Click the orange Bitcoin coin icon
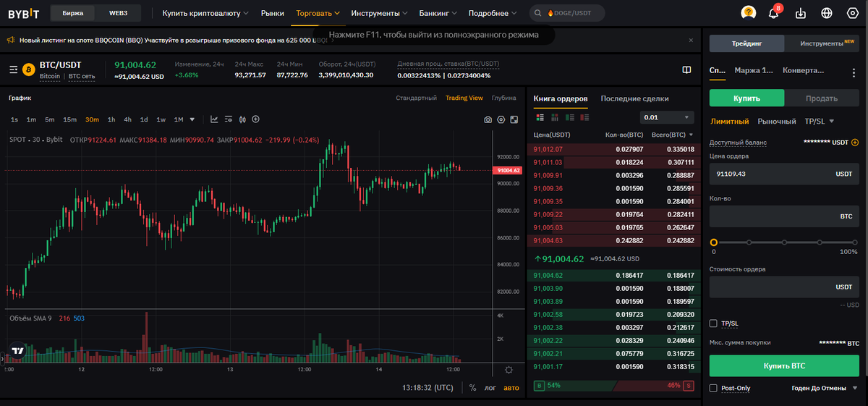The image size is (868, 406). coord(29,69)
